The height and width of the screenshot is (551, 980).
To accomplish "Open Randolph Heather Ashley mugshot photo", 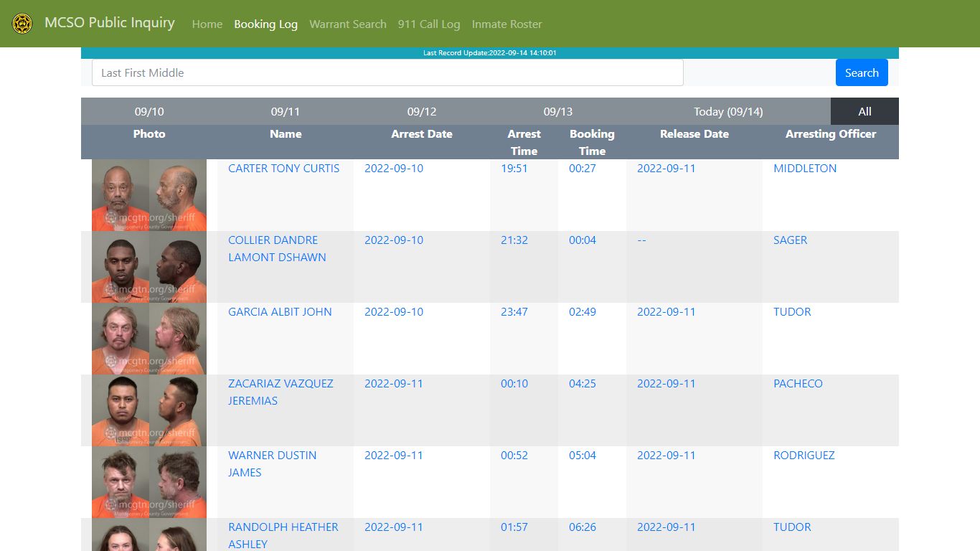I will pyautogui.click(x=149, y=534).
